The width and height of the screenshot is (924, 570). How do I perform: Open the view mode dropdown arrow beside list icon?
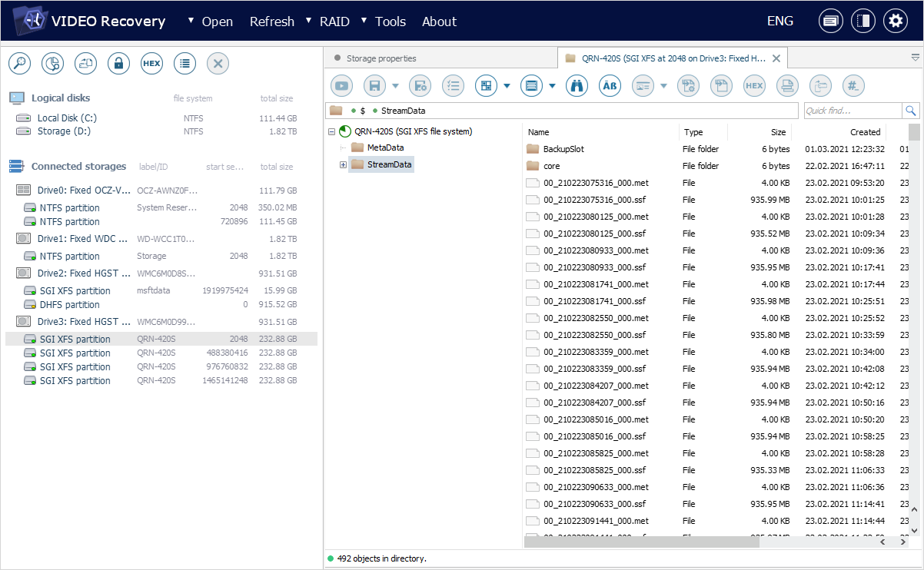tap(552, 86)
